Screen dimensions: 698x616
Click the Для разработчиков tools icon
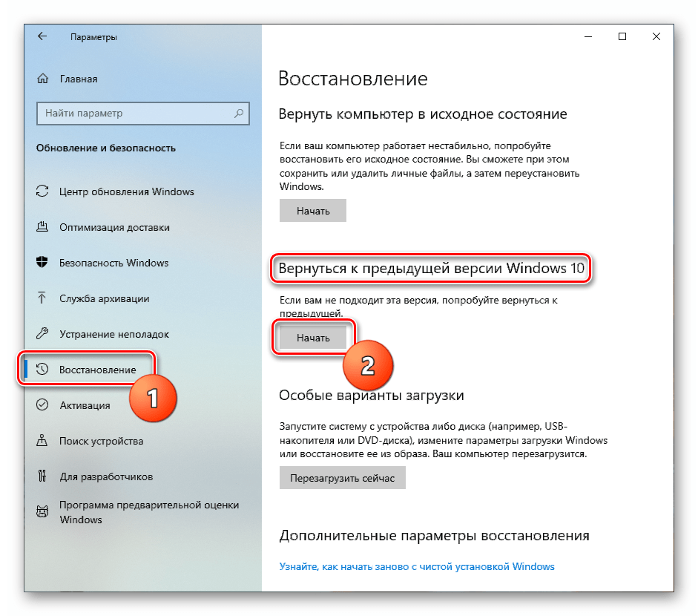point(42,476)
